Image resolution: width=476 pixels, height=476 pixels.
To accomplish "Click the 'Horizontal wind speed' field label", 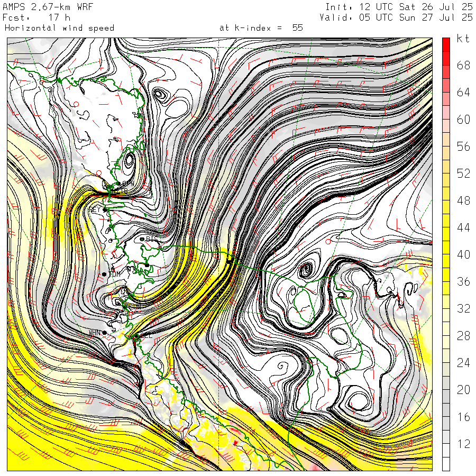I will [x=59, y=28].
